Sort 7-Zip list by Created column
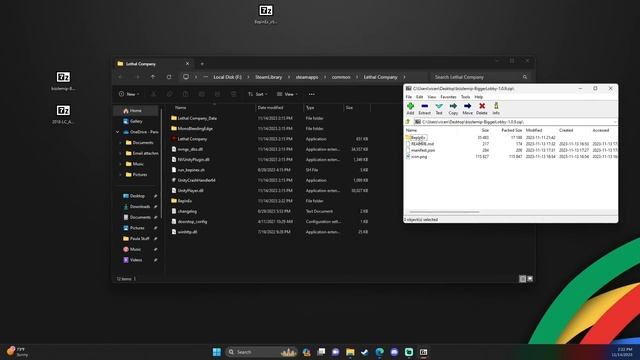640x360 pixels. pos(566,130)
